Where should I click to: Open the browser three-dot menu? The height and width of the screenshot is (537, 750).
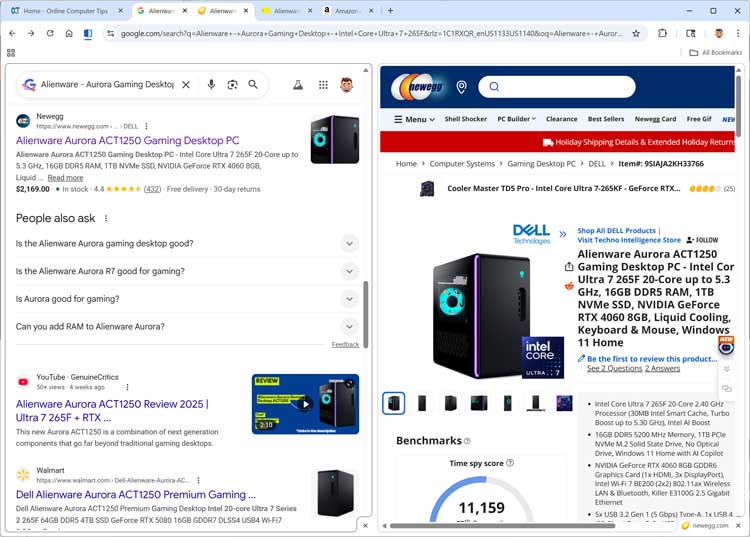pyautogui.click(x=738, y=33)
